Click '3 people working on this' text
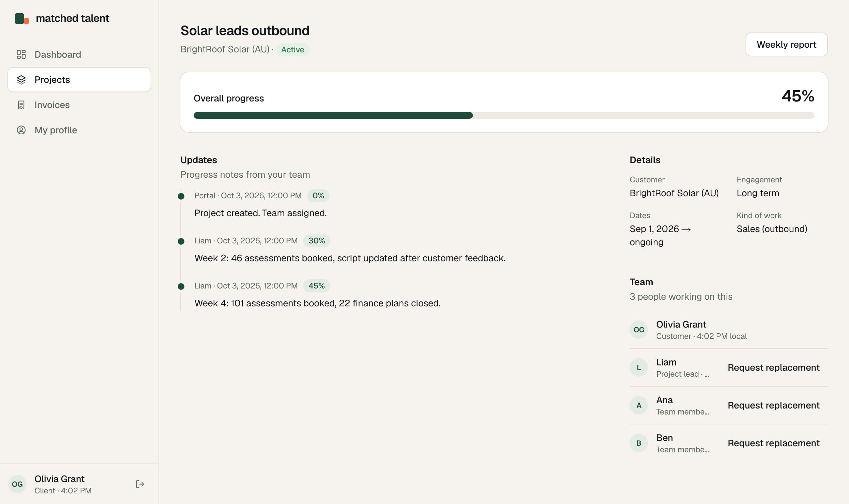Image resolution: width=849 pixels, height=504 pixels. click(x=681, y=296)
